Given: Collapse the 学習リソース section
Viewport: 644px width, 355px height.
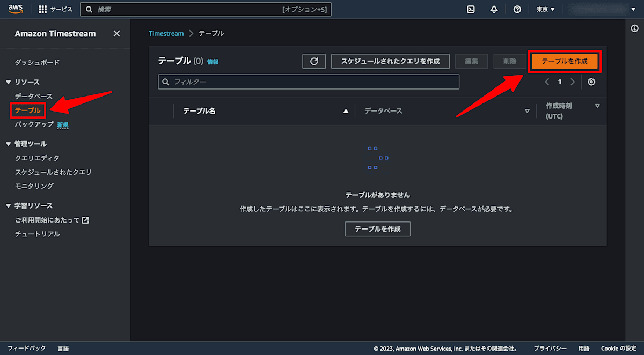Looking at the screenshot, I should (x=9, y=206).
